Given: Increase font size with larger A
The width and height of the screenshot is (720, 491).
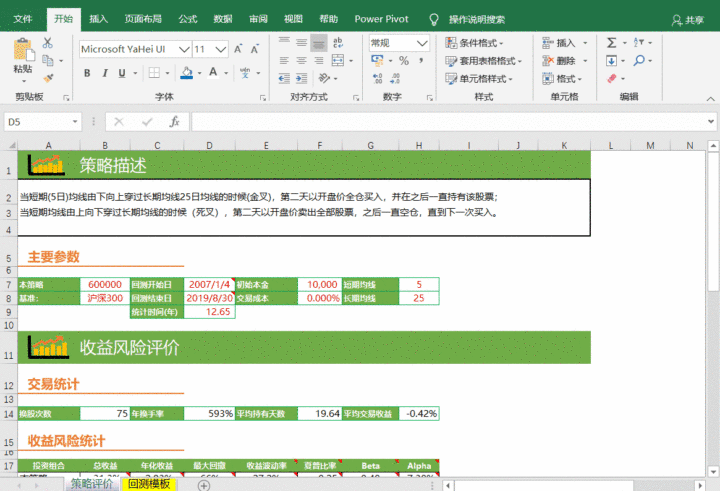Looking at the screenshot, I should click(x=238, y=49).
